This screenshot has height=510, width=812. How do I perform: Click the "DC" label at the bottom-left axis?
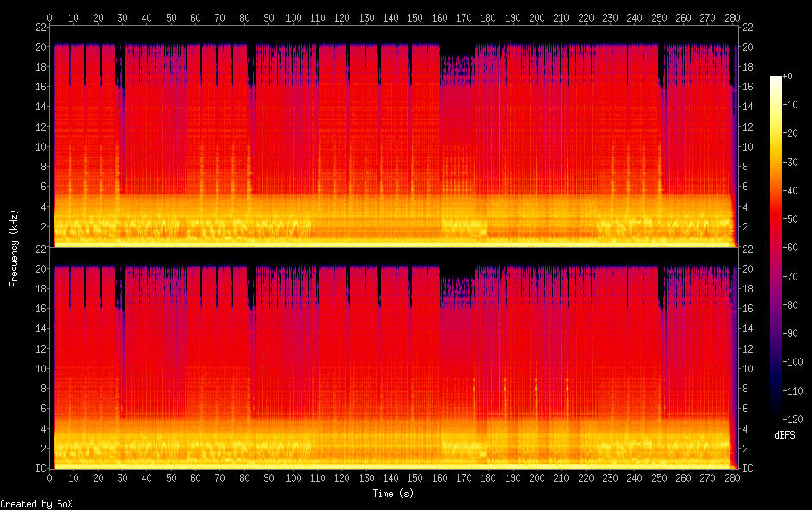tap(39, 469)
